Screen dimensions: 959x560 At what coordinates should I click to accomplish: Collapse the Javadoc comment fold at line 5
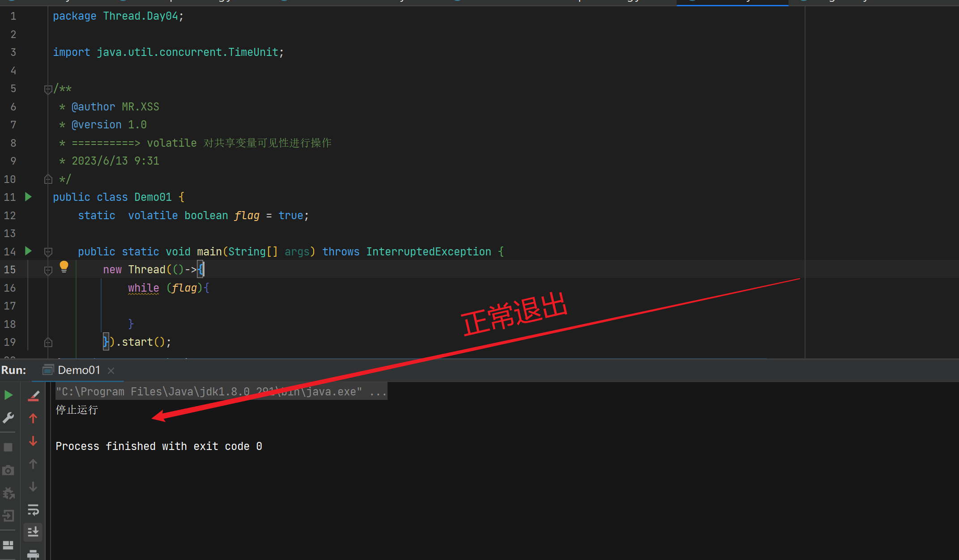[x=48, y=89]
